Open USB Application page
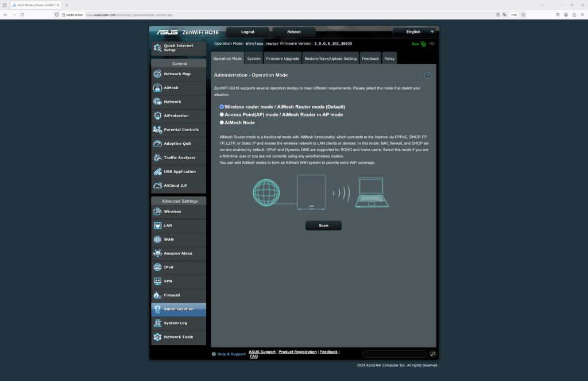Screen dimensions: 588x381 [179, 172]
